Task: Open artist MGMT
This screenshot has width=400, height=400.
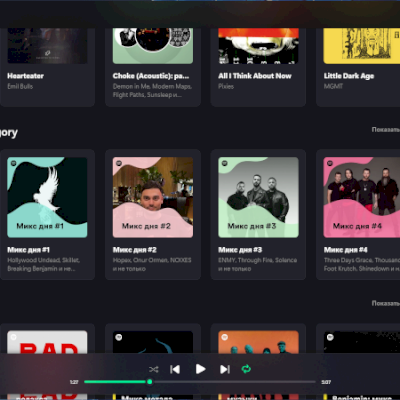Action: click(x=333, y=86)
